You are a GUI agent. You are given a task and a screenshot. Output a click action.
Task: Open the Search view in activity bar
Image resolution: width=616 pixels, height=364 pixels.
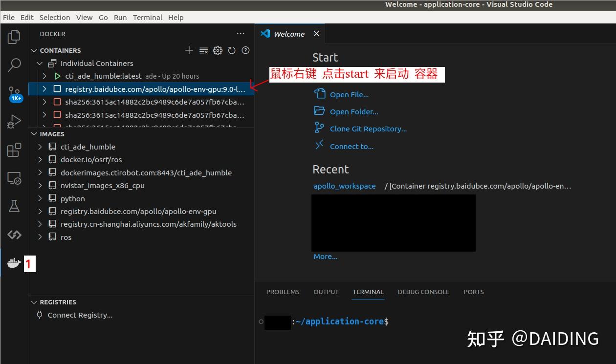(14, 64)
